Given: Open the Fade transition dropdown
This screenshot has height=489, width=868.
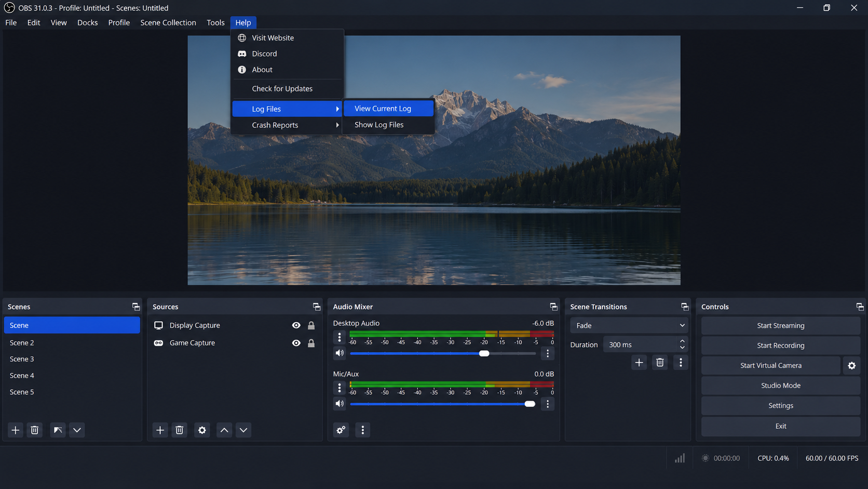Looking at the screenshot, I should click(x=629, y=325).
